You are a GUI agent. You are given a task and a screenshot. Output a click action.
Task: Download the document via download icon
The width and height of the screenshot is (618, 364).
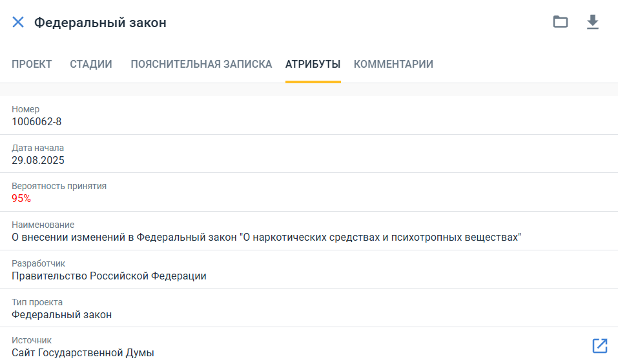pyautogui.click(x=592, y=22)
